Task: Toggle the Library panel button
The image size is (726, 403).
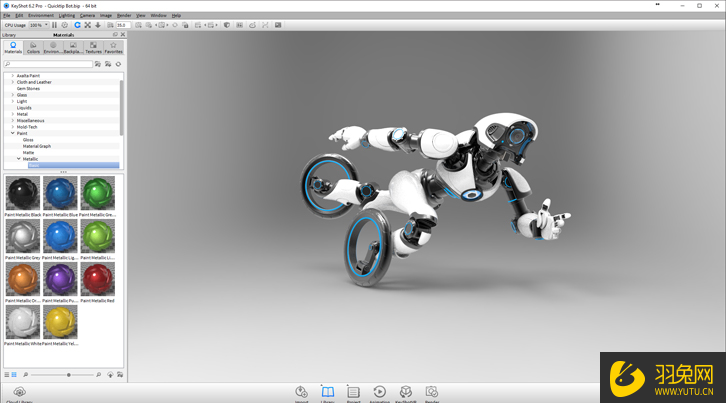Action: point(327,392)
